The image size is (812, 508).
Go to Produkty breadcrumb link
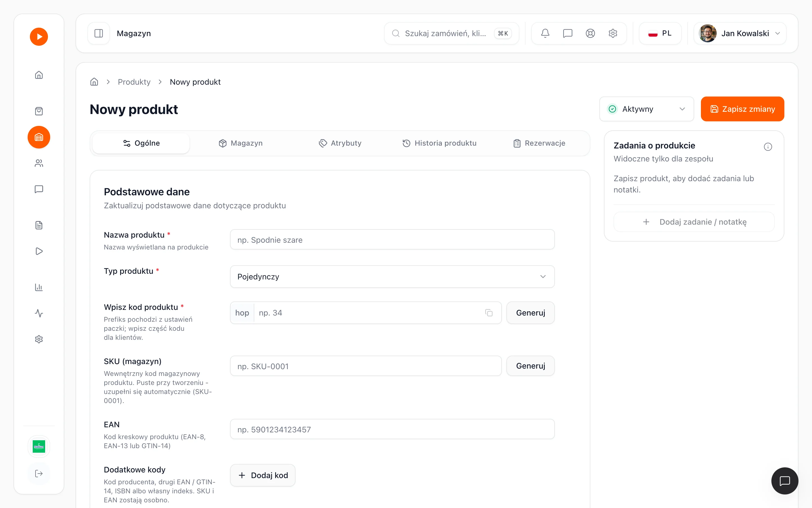134,82
